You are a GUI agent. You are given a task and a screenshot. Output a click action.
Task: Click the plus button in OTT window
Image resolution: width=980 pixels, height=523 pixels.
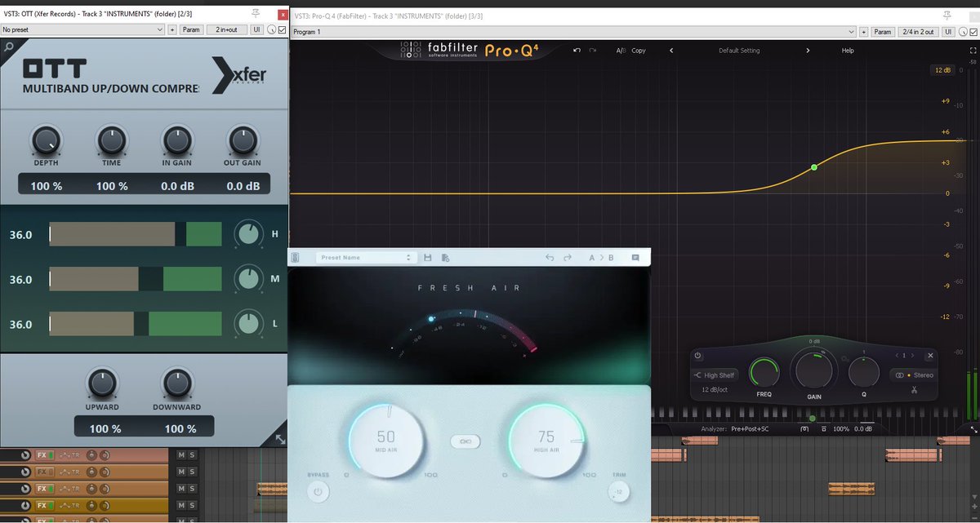point(171,30)
